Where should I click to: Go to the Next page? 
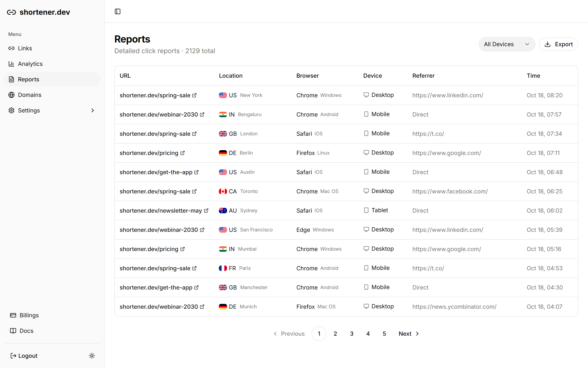click(x=409, y=334)
